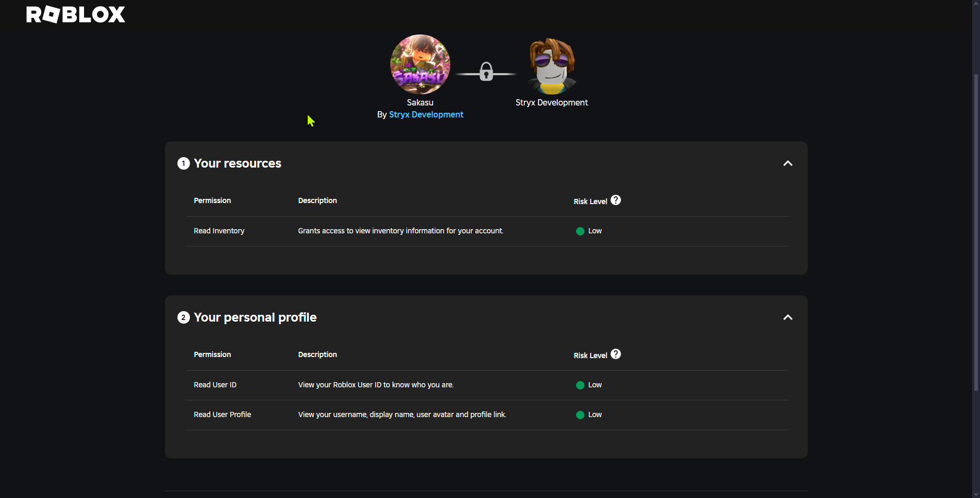Click the Low risk indicator for Read User ID
This screenshot has height=498, width=980.
589,385
